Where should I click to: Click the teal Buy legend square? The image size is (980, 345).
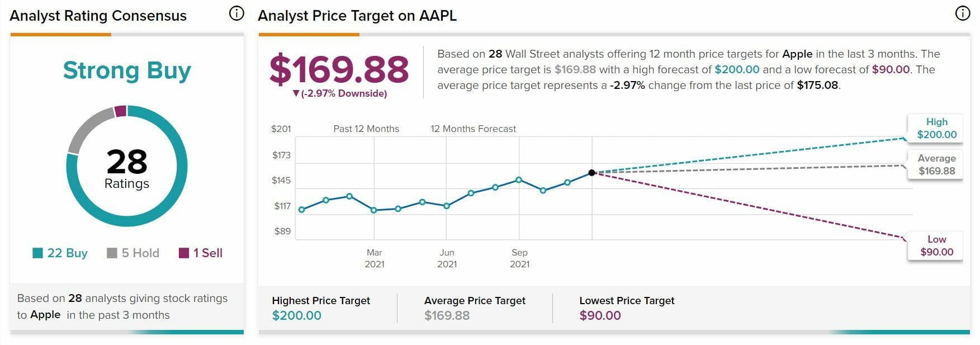click(38, 253)
